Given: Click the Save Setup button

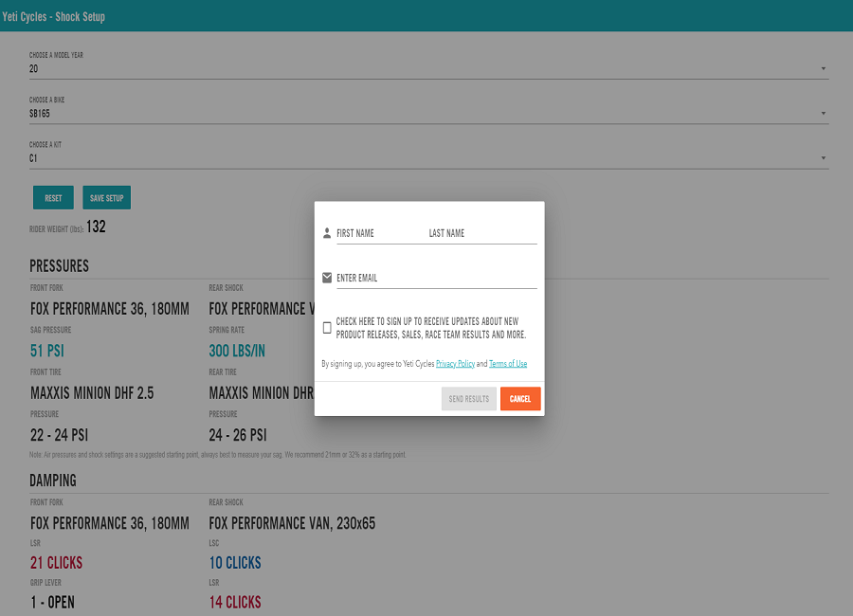Looking at the screenshot, I should tap(106, 197).
